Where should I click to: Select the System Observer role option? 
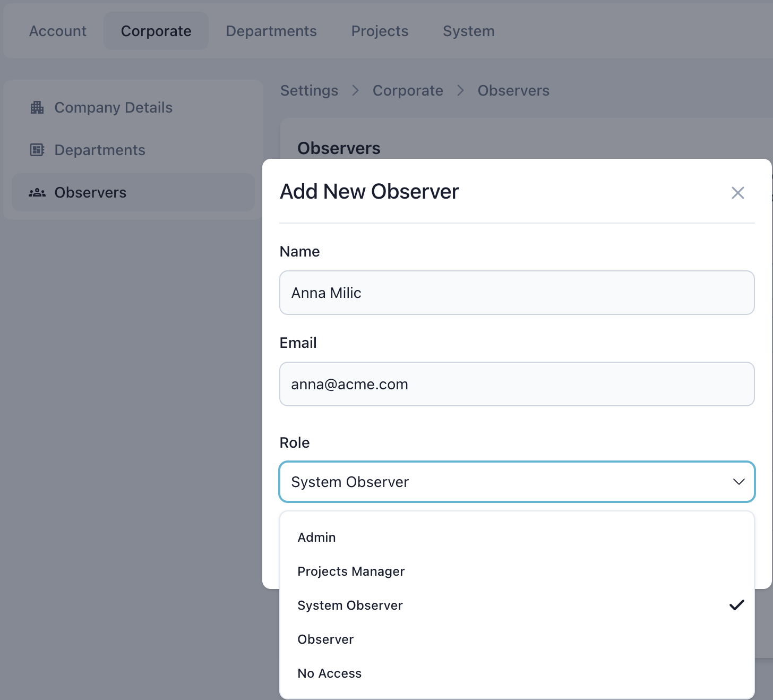[350, 605]
